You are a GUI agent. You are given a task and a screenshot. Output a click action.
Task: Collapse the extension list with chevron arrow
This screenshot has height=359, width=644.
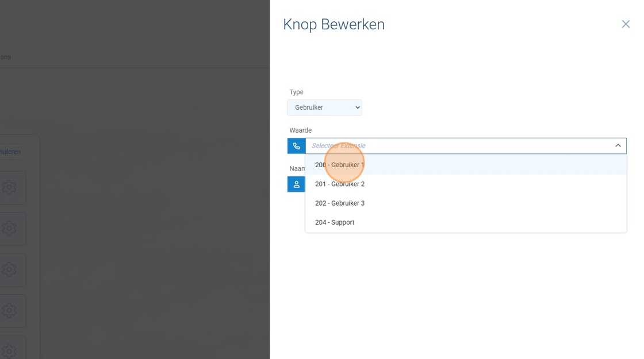pos(618,146)
